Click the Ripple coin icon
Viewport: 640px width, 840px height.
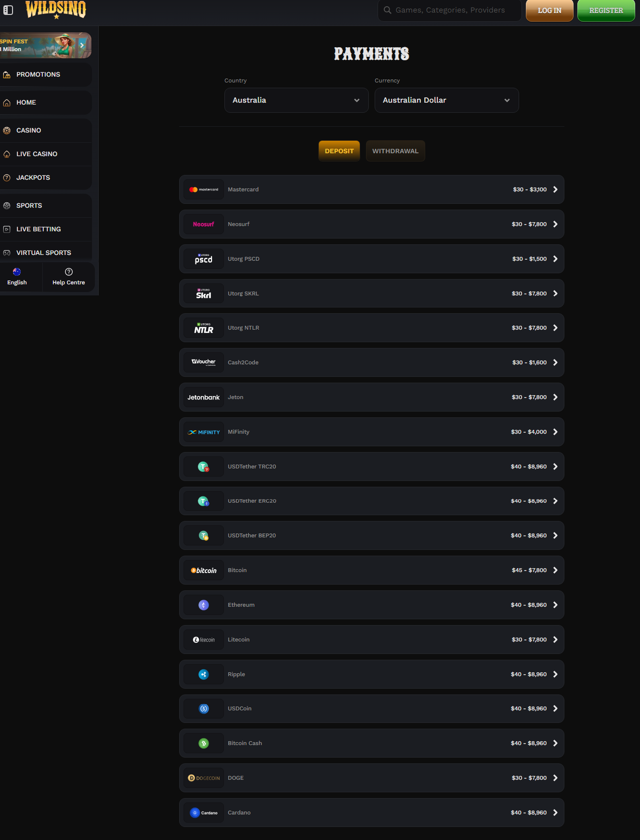click(204, 674)
